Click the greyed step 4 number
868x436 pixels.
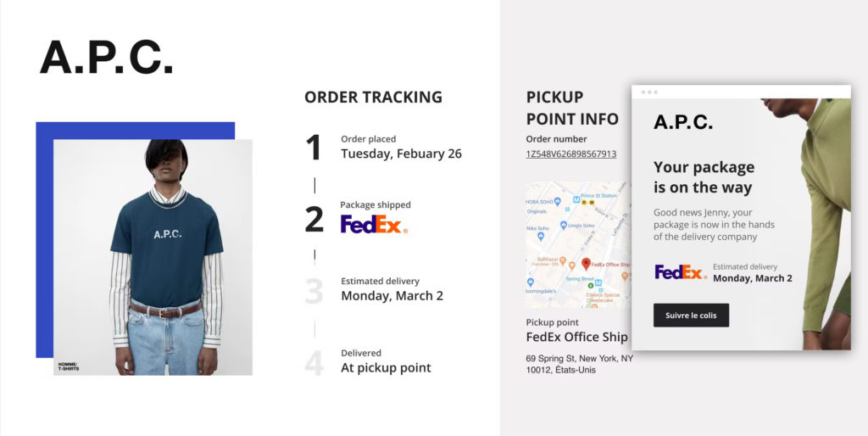tap(314, 363)
